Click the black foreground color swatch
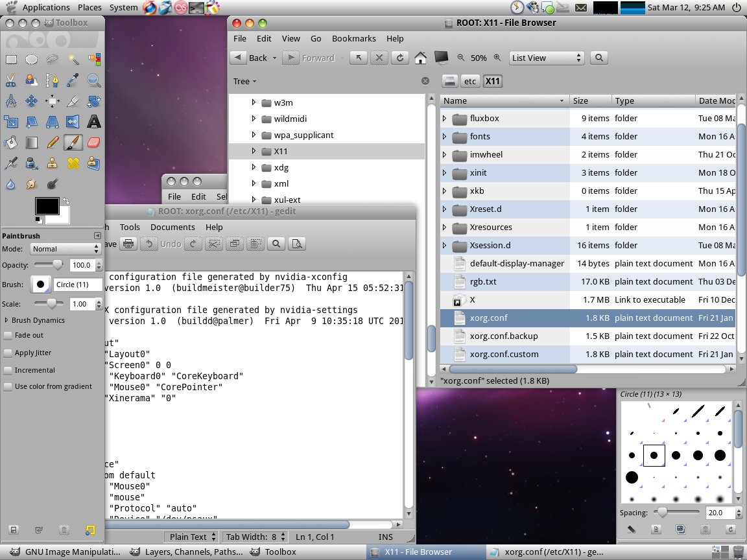The height and width of the screenshot is (560, 747). (x=47, y=206)
